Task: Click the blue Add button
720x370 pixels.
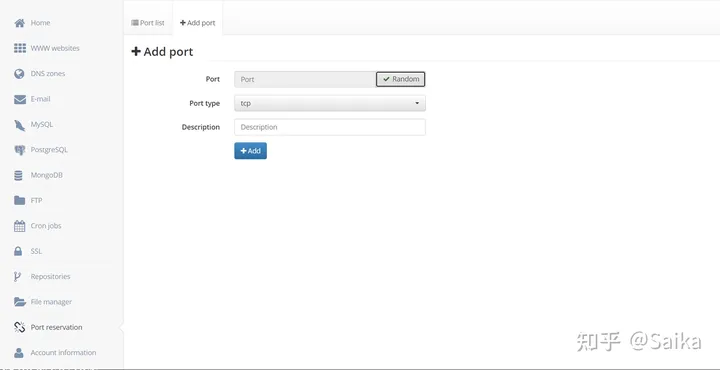Action: point(250,151)
